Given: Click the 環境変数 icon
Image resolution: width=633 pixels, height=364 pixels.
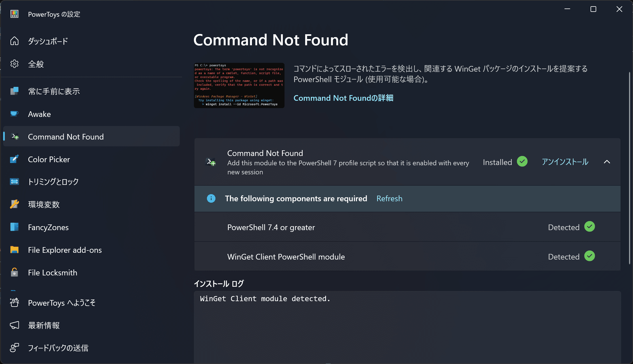Looking at the screenshot, I should pyautogui.click(x=14, y=204).
